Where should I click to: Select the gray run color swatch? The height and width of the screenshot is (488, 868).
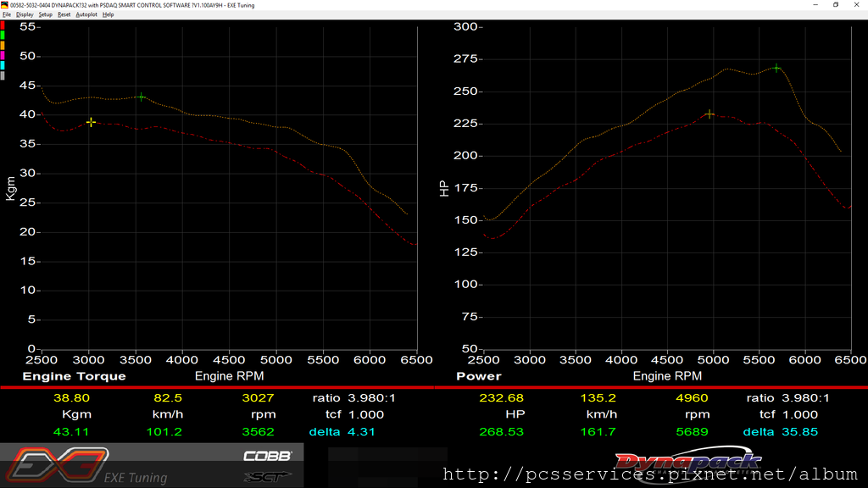3,75
